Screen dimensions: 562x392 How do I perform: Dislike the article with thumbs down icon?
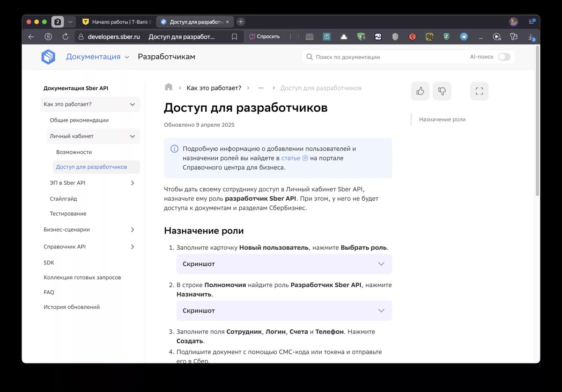tap(442, 91)
